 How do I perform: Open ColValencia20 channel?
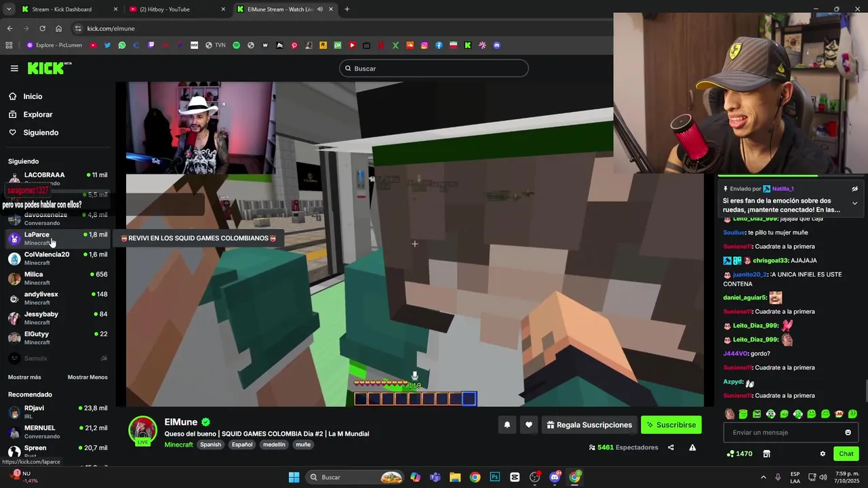(58, 258)
